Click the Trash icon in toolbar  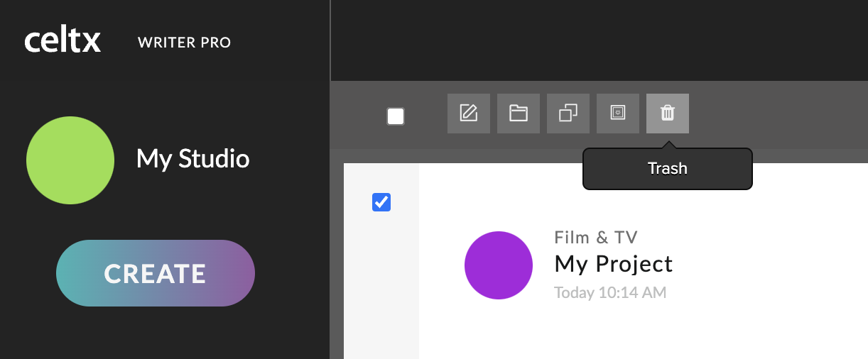[668, 114]
